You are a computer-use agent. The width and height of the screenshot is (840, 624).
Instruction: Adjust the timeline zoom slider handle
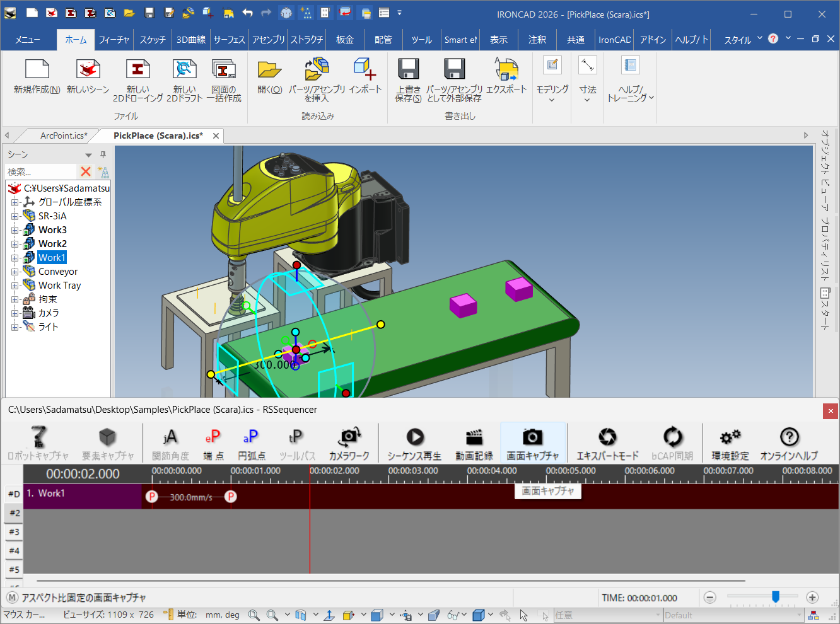[x=776, y=596]
